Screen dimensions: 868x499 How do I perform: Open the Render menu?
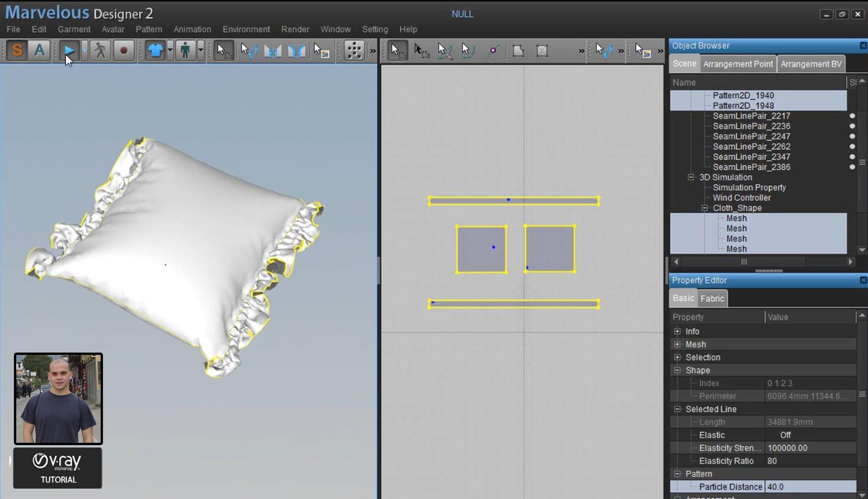point(295,29)
